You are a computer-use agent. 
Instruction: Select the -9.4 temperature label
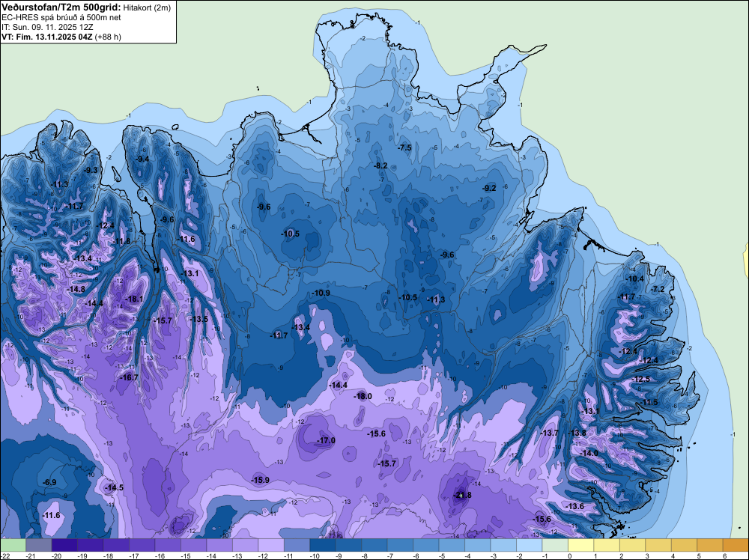143,159
